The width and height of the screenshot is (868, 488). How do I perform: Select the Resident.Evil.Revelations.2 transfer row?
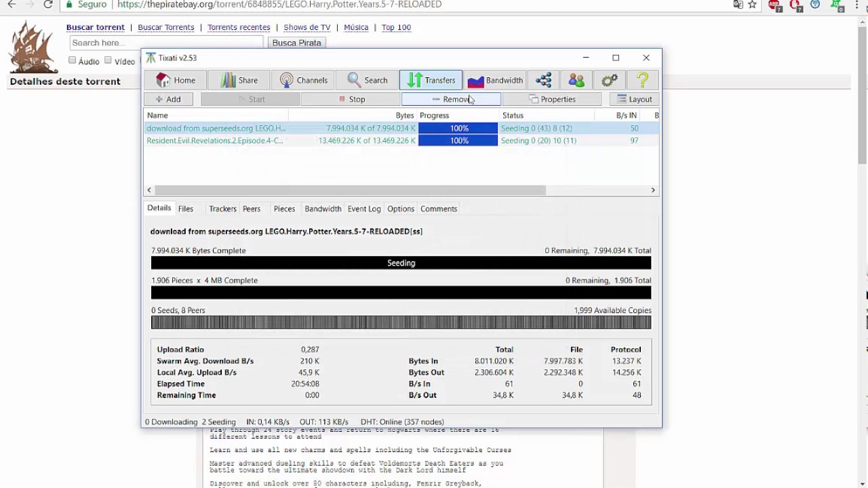click(401, 140)
